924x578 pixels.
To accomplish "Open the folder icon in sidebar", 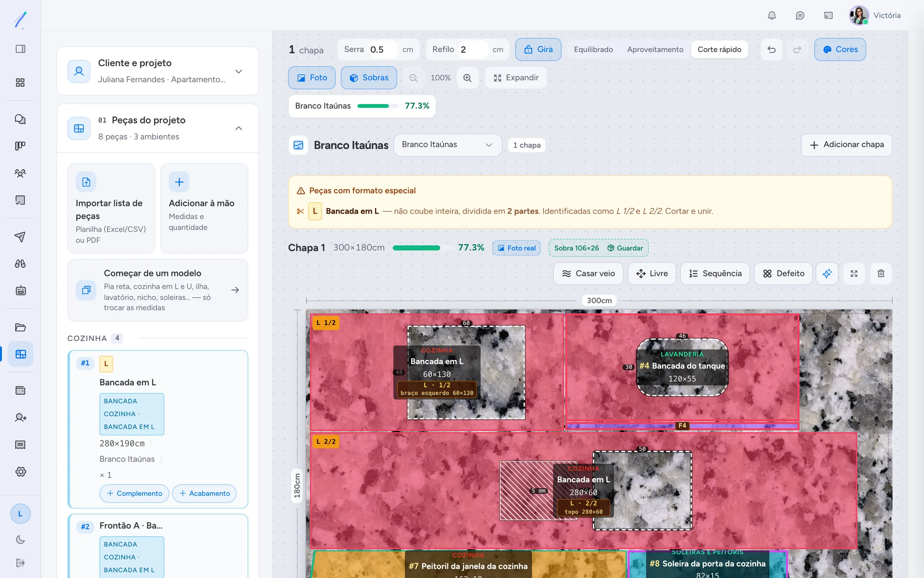I will pos(20,327).
